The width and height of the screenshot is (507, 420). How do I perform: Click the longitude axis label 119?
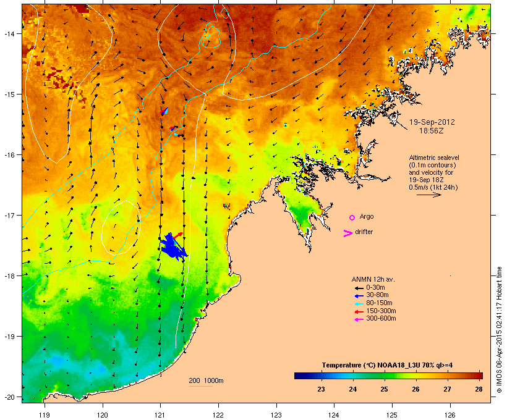pyautogui.click(x=45, y=415)
